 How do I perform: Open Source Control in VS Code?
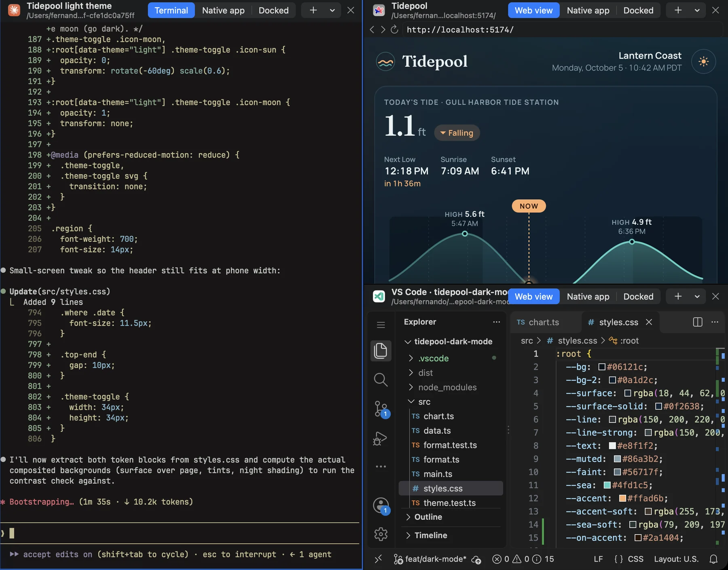coord(381,409)
